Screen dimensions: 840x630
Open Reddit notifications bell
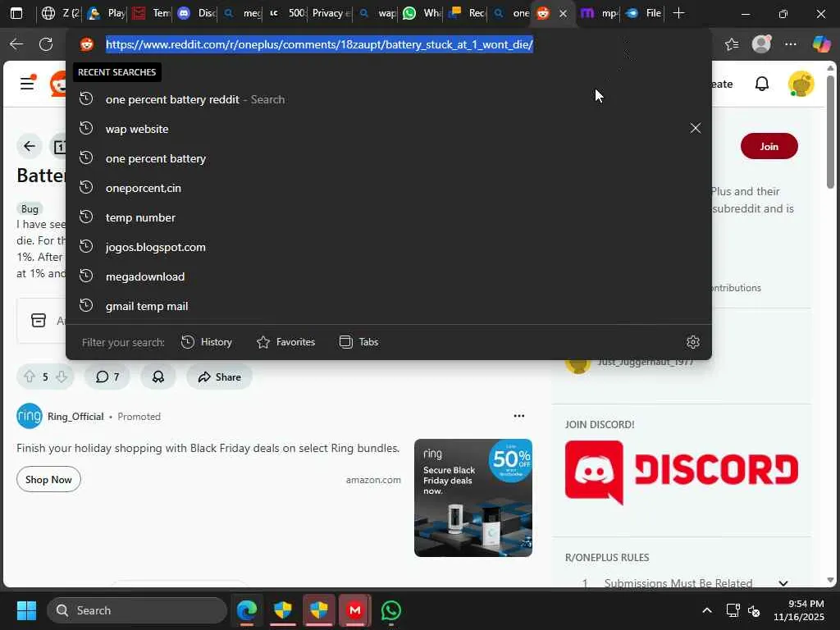click(762, 84)
